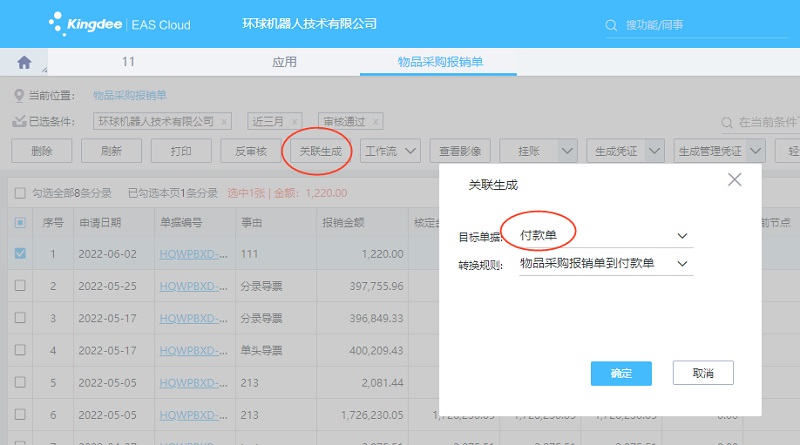This screenshot has height=445, width=800.
Task: Check the row dated 2022-05-25
Action: 21,286
